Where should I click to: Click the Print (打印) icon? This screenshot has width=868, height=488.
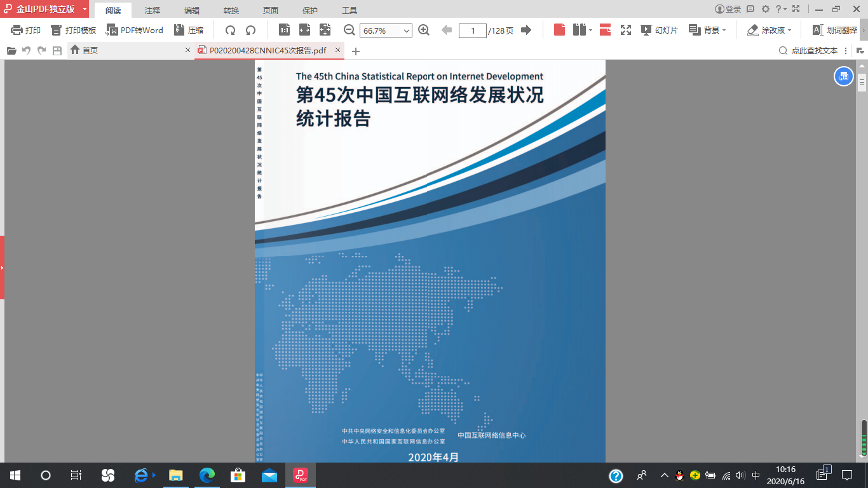[25, 30]
